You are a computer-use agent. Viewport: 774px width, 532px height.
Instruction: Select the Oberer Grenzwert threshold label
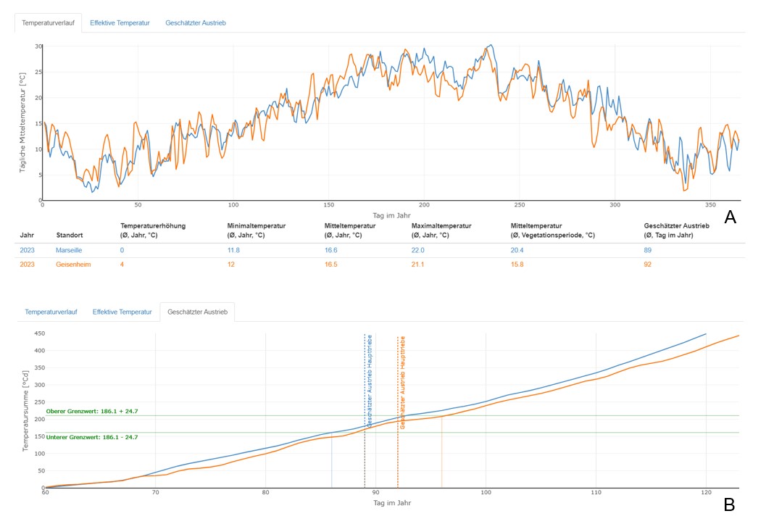91,412
